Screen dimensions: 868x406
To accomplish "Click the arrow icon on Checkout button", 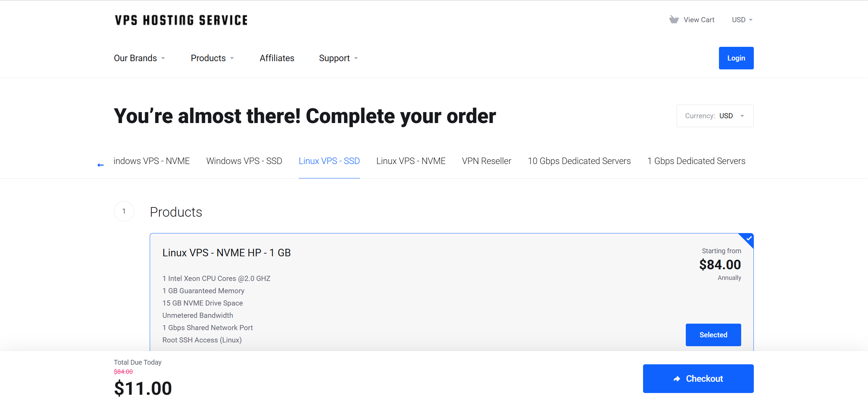I will (677, 379).
